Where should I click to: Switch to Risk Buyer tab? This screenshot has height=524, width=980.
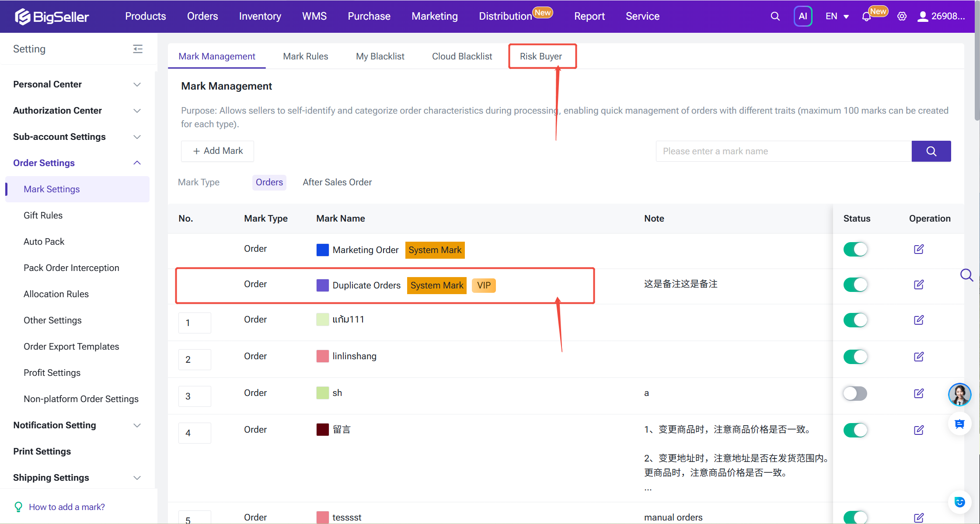click(541, 56)
